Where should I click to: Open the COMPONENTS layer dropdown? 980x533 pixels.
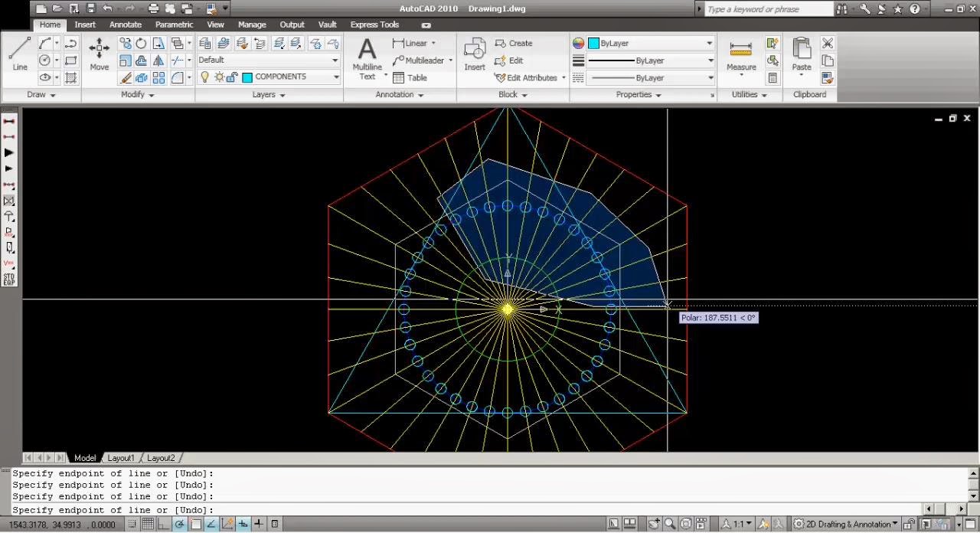pos(335,77)
